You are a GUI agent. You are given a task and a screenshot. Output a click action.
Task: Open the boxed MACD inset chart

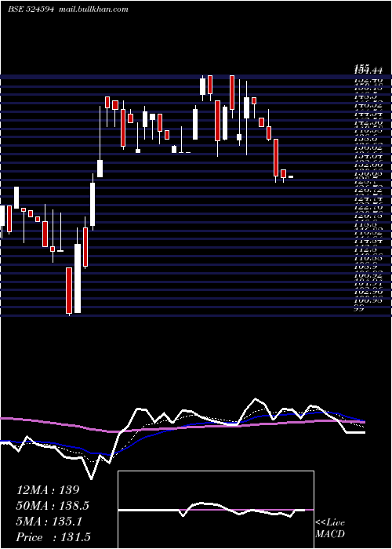point(216,510)
